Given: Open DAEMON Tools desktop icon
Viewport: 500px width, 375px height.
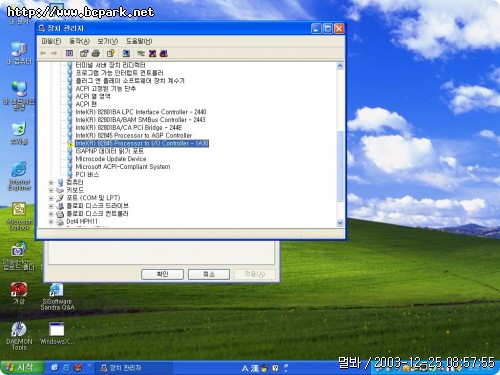Looking at the screenshot, I should tap(19, 336).
